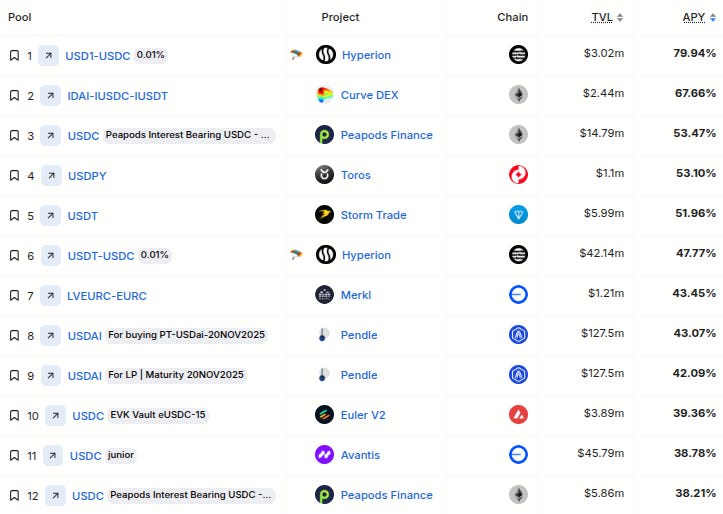Open external link for USDT-USDC pool

click(x=51, y=255)
